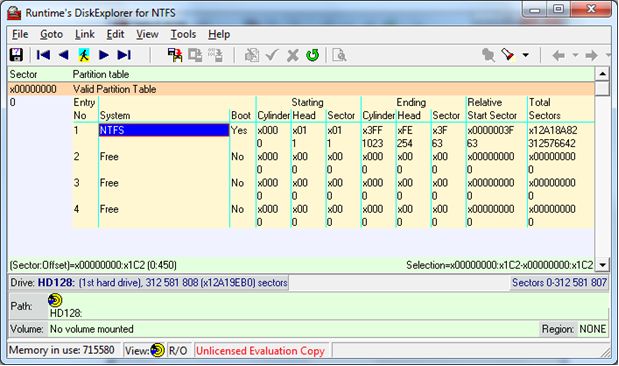Click the 1023 ending cylinder decimal value
Image resolution: width=619 pixels, height=366 pixels.
373,143
